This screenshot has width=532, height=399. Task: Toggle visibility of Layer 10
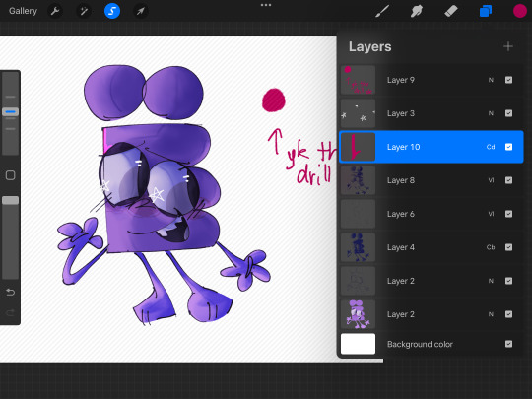click(x=508, y=147)
